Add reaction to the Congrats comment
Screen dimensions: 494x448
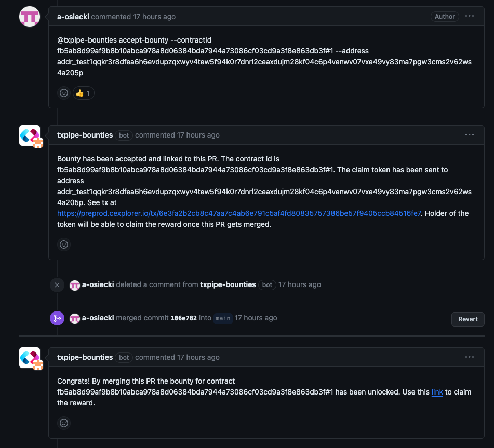click(64, 423)
